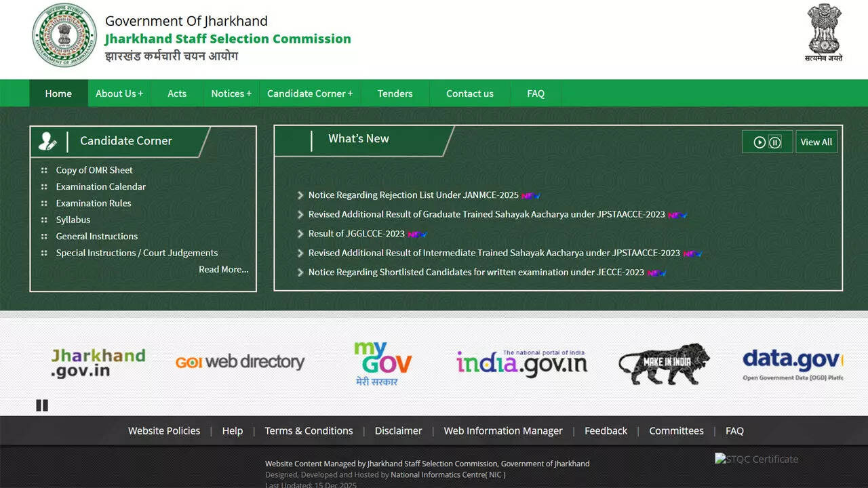Click the Make in India lion logo
The width and height of the screenshot is (868, 488).
tap(664, 365)
